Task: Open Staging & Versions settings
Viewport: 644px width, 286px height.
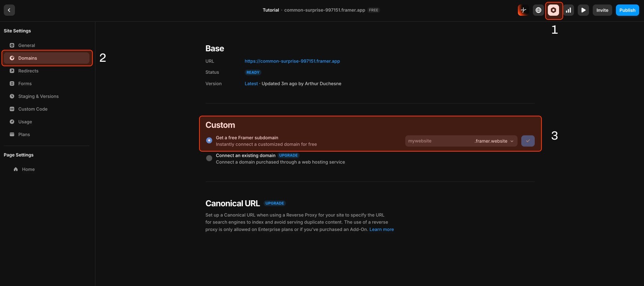Action: [47, 96]
